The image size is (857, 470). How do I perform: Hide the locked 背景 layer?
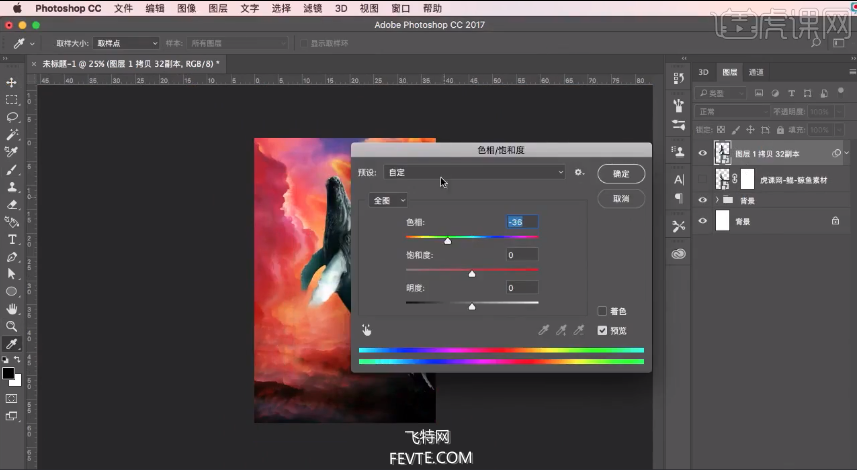[x=703, y=221]
